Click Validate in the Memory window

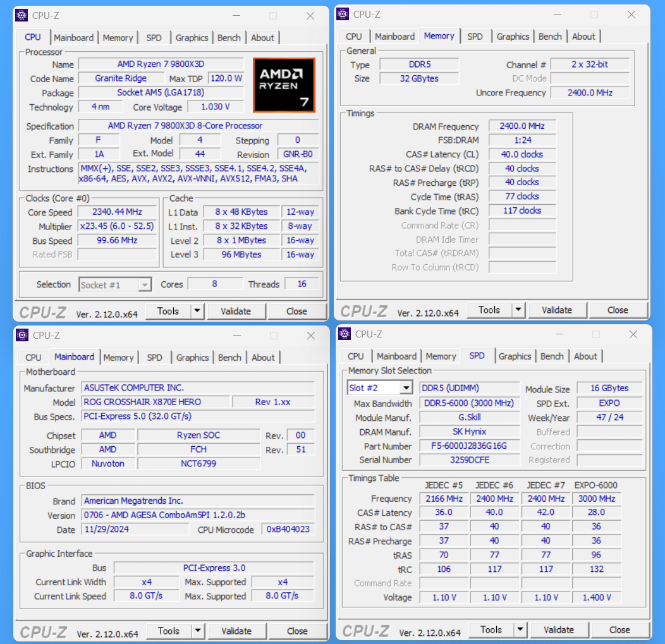pyautogui.click(x=557, y=310)
